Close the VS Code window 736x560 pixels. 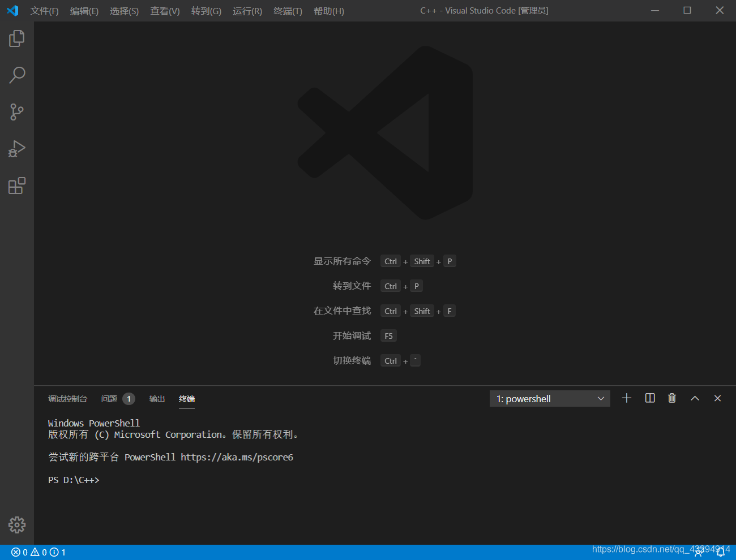(720, 11)
